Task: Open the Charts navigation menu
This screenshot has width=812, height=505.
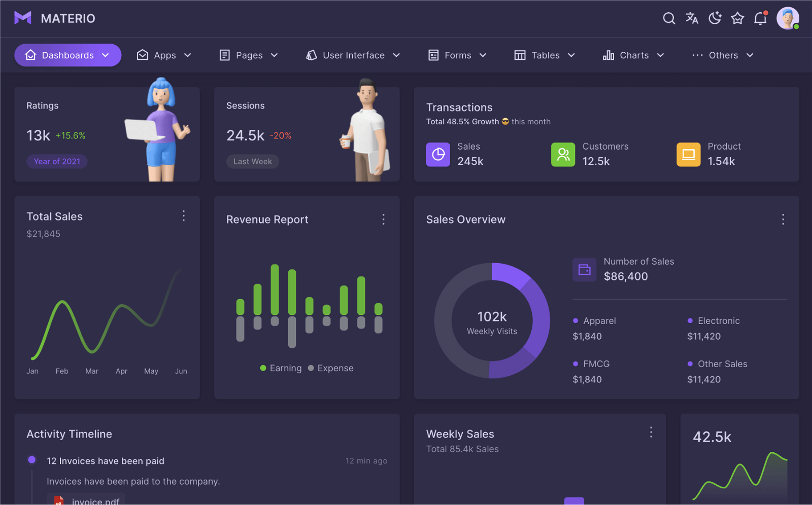Action: [x=633, y=55]
